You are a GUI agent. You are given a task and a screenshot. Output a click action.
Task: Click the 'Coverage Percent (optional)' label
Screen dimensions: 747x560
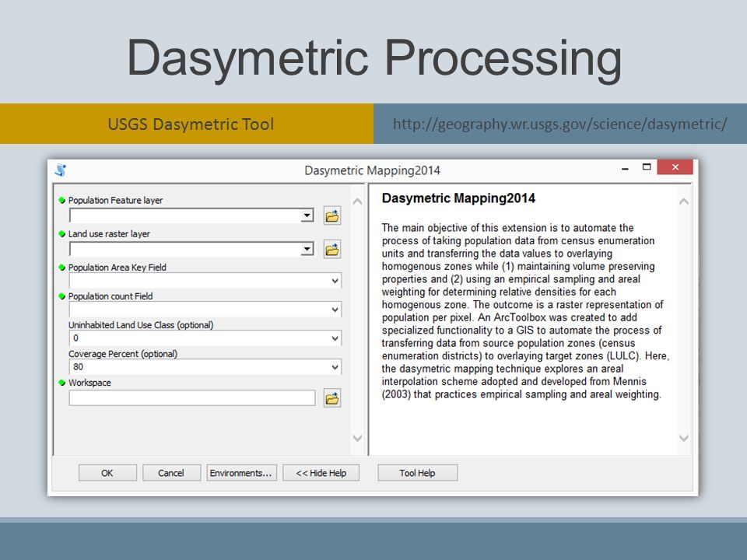click(x=123, y=354)
